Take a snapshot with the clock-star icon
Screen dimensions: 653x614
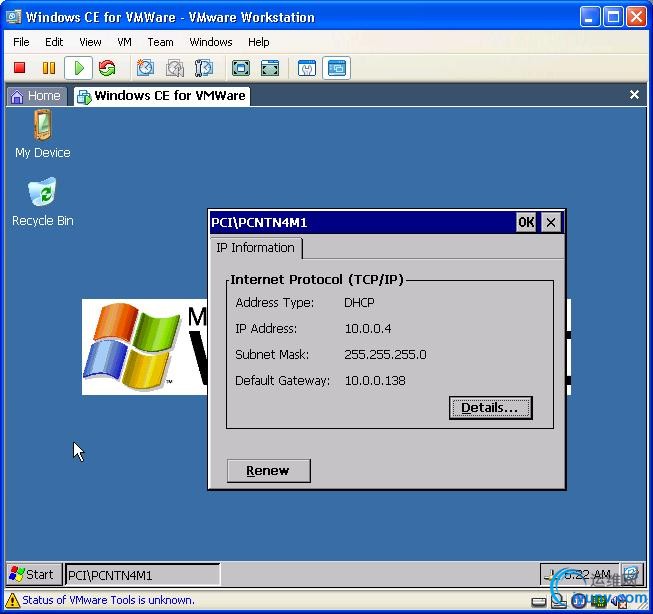pyautogui.click(x=145, y=68)
